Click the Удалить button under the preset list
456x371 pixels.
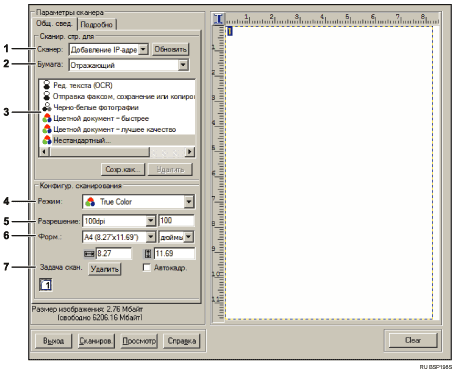170,169
